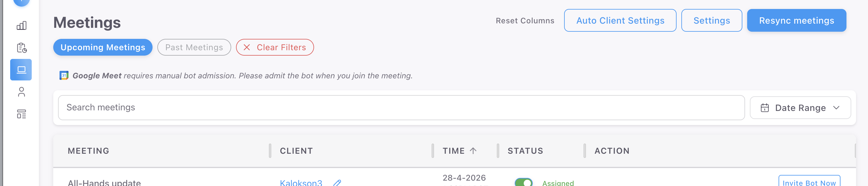Click the calendar icon in Date Range
The image size is (868, 186).
[765, 108]
